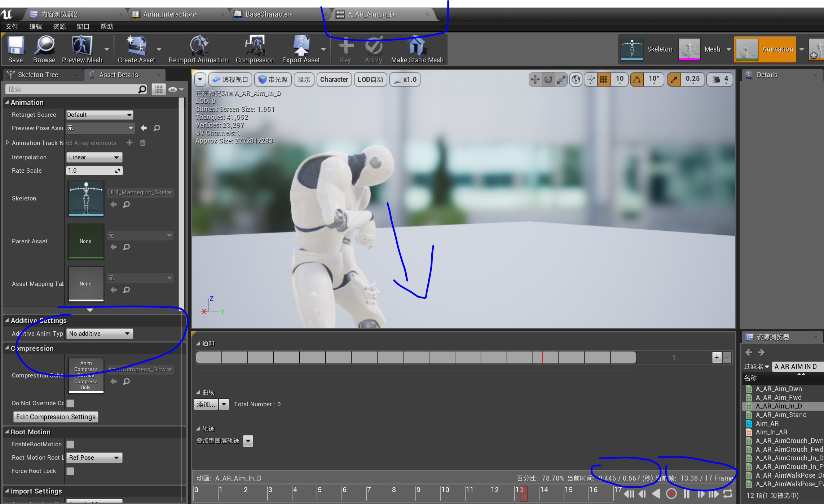This screenshot has width=824, height=504.
Task: Open the Interpolation Linear dropdown
Action: pos(94,157)
